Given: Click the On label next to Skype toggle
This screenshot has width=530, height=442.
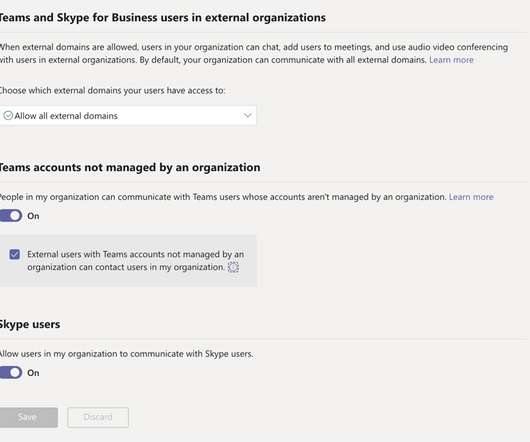Looking at the screenshot, I should pos(33,373).
